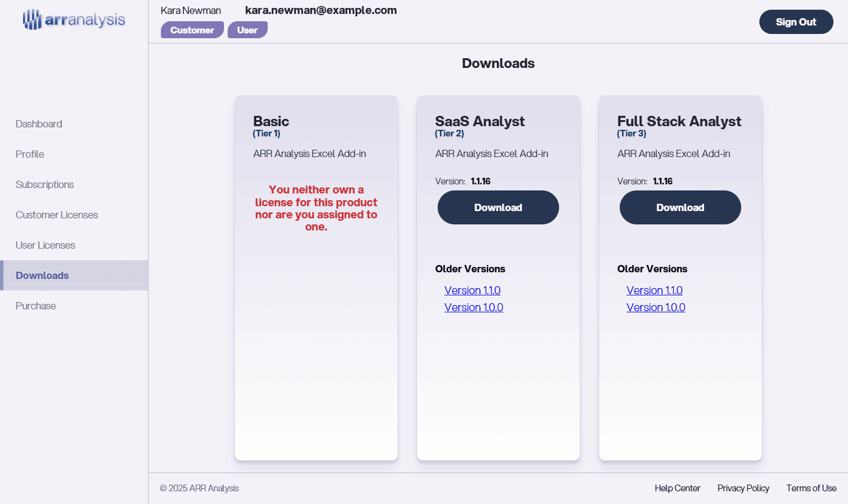Click the User role badge

pos(247,29)
